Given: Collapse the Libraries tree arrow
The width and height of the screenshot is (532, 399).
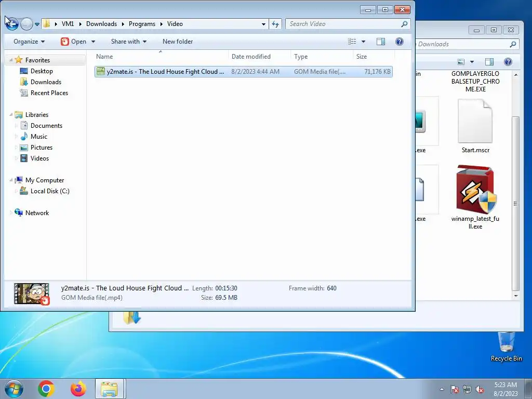Looking at the screenshot, I should click(11, 115).
